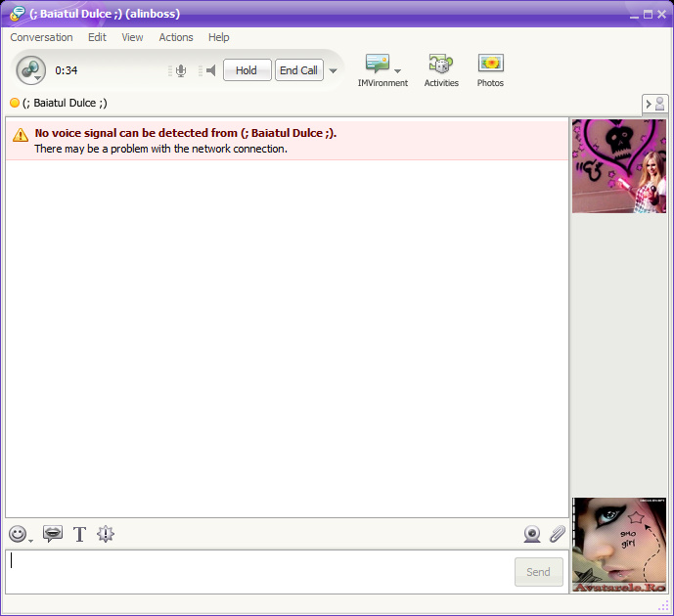674x616 pixels.
Task: Open dropdown arrow next to End Call
Action: tap(334, 70)
